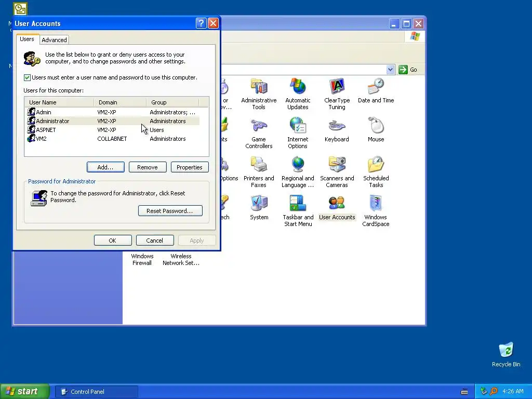Open the Date and Time applet
The height and width of the screenshot is (399, 532).
tap(376, 90)
